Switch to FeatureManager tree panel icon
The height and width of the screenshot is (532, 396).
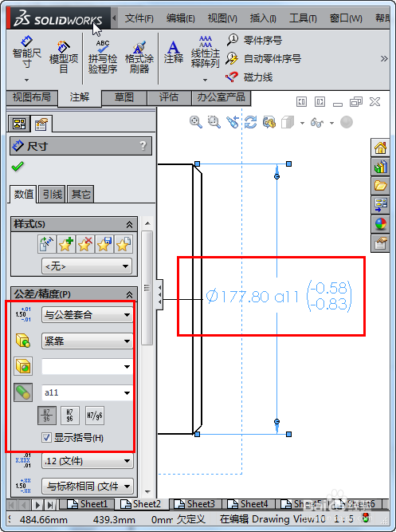pyautogui.click(x=19, y=124)
